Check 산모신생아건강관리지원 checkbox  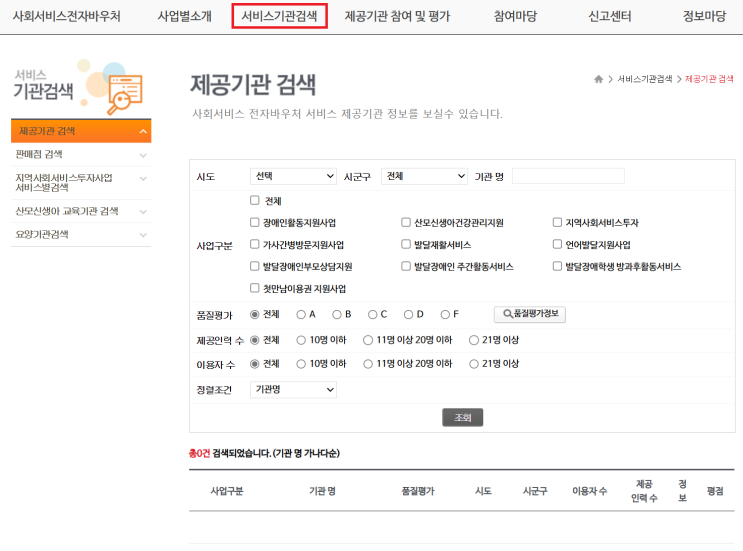point(406,222)
